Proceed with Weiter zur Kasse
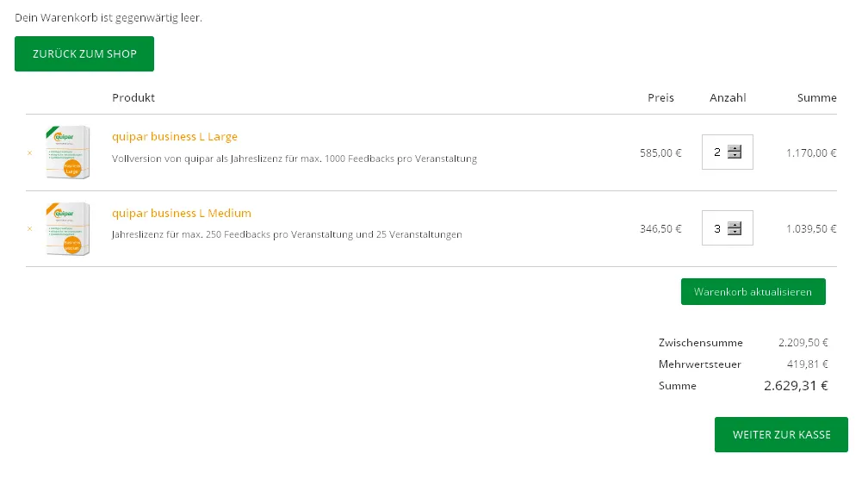This screenshot has height=479, width=868. click(x=781, y=435)
